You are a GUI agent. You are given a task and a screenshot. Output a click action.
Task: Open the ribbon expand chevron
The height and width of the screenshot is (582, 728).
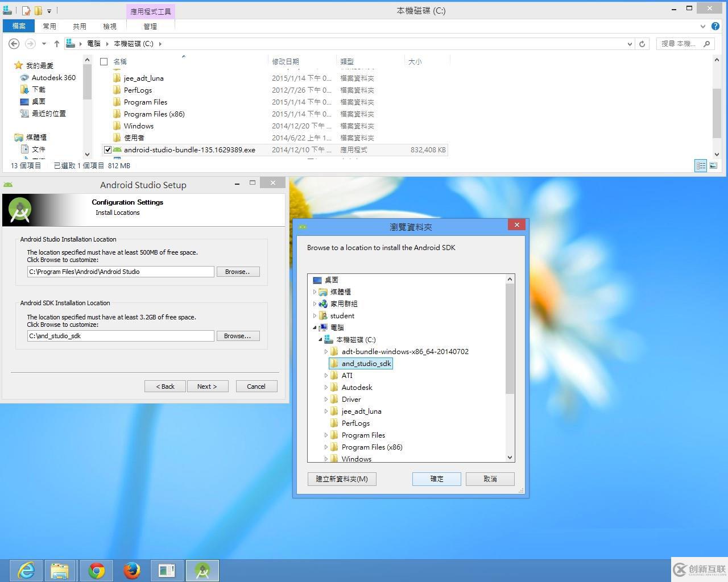tap(703, 26)
